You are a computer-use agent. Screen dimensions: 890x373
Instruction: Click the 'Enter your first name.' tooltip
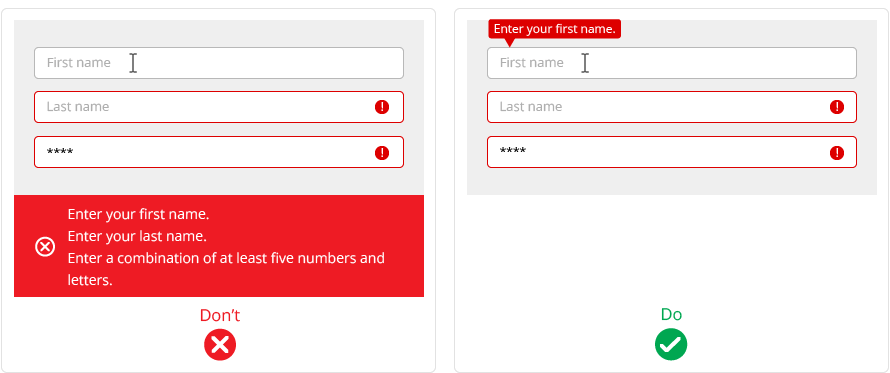click(x=555, y=29)
